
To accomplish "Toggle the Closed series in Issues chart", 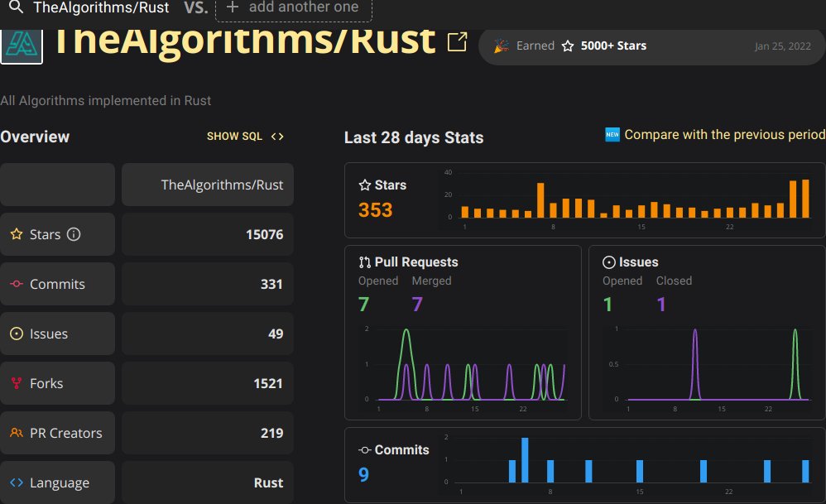I will [674, 281].
